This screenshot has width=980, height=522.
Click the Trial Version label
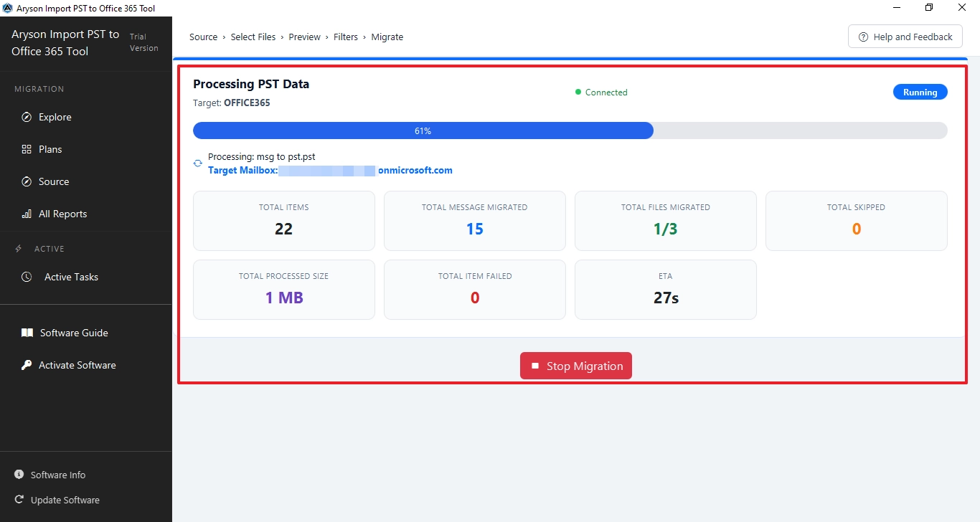143,42
